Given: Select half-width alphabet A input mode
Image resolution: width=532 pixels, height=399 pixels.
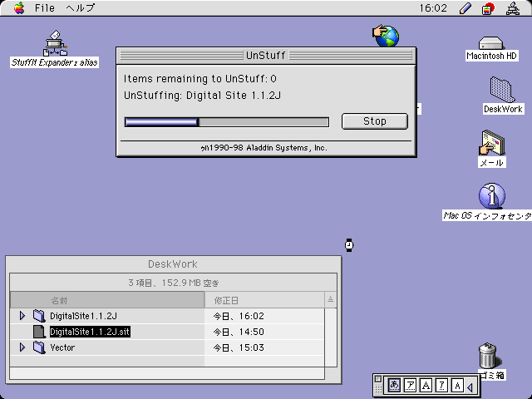Looking at the screenshot, I should pos(457,385).
